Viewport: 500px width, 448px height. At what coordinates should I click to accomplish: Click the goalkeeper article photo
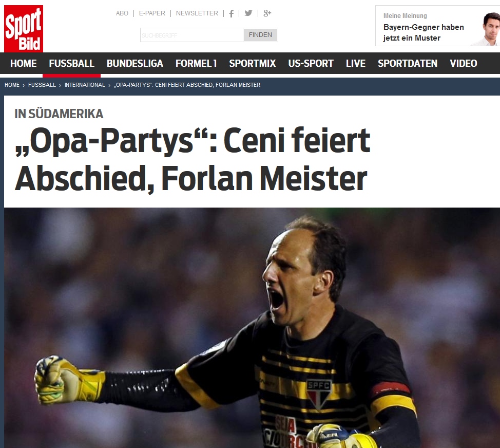(x=252, y=328)
